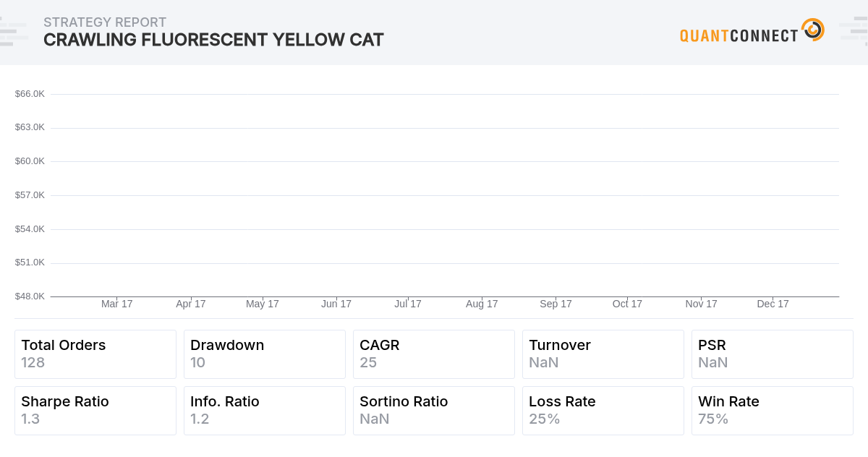The height and width of the screenshot is (457, 868).
Task: Click the Sortino Ratio card
Action: [434, 411]
